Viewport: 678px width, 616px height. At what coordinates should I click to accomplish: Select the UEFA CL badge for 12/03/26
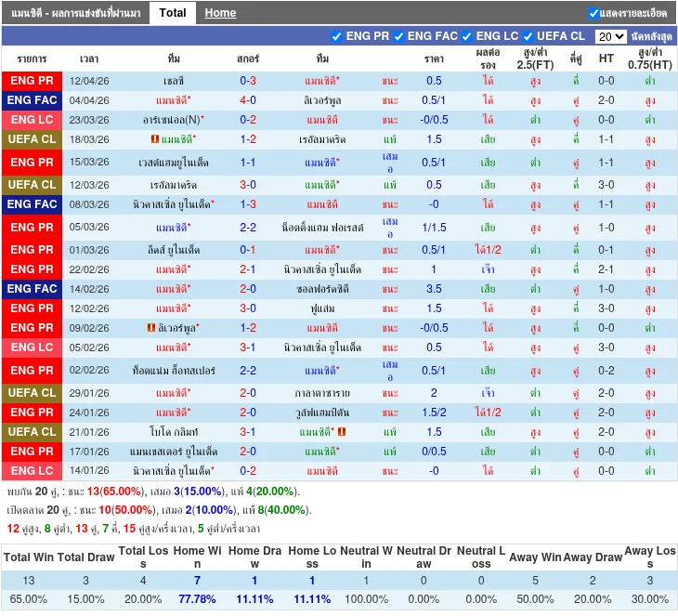33,185
